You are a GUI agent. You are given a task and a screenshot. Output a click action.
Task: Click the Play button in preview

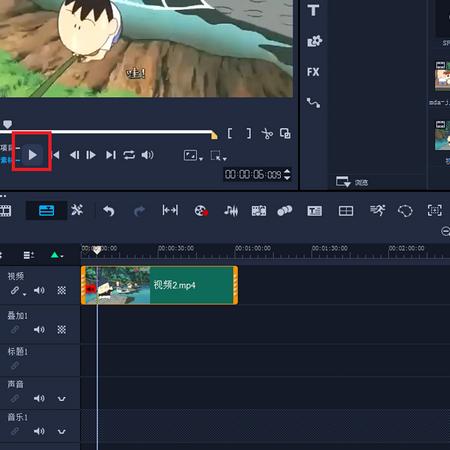(x=32, y=155)
